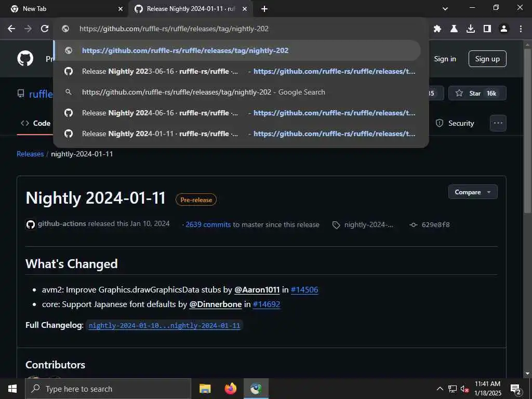Launch Firefox from the taskbar

pos(230,389)
